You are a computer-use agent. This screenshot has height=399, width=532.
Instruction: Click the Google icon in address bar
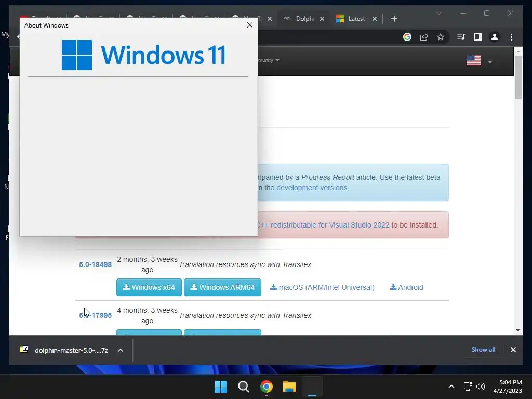click(x=407, y=37)
